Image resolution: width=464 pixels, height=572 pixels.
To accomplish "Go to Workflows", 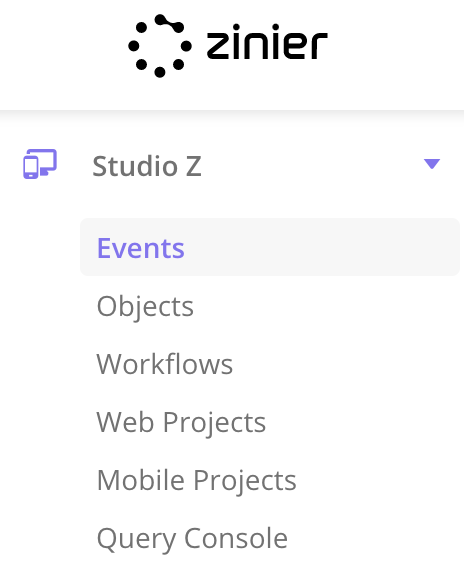I will click(165, 364).
